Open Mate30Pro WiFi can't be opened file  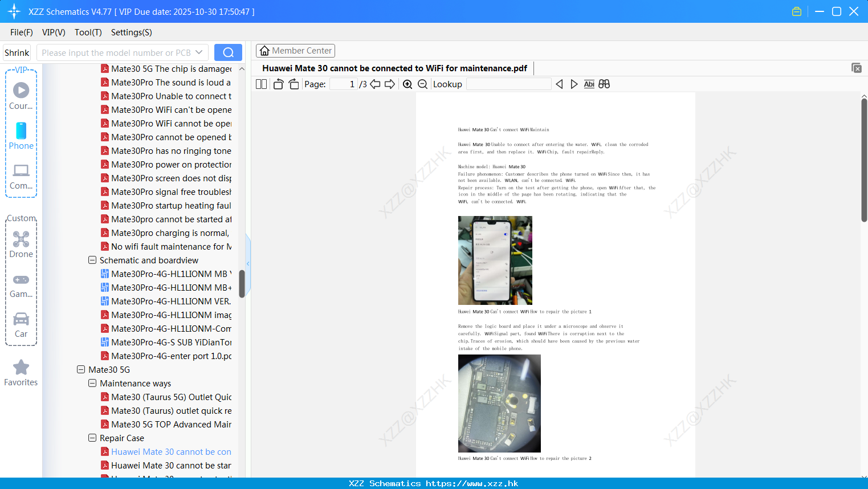[x=166, y=109]
